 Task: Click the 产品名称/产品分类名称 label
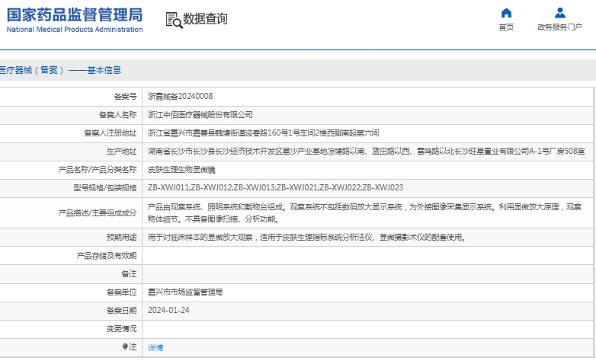click(x=98, y=170)
